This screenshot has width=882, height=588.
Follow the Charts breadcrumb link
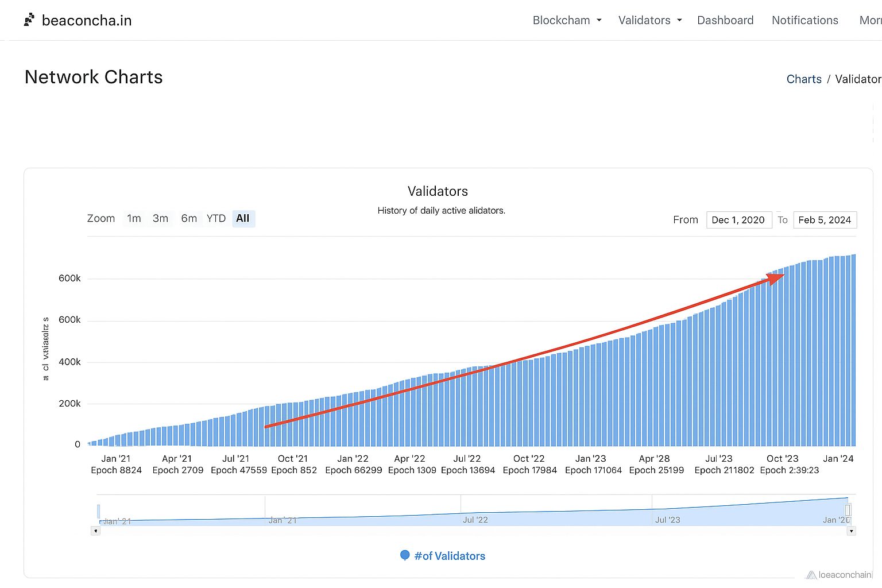tap(804, 79)
